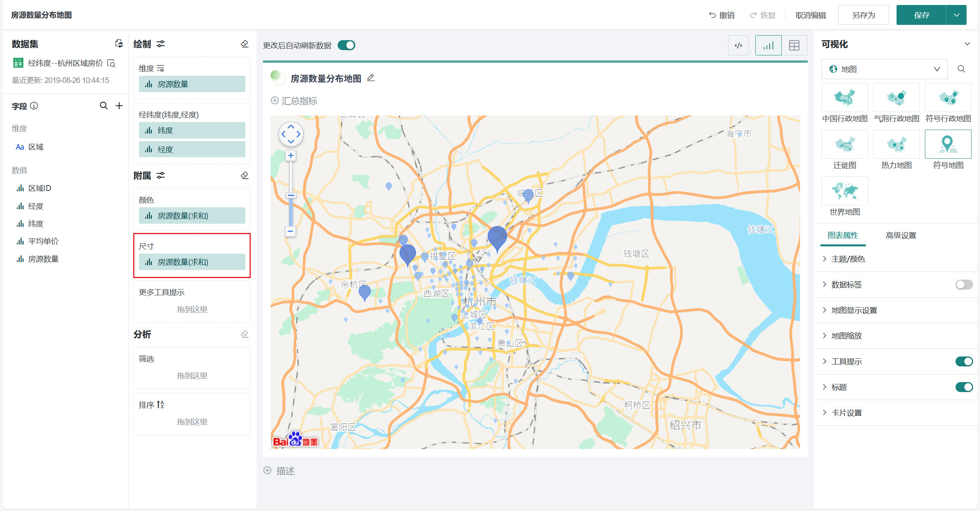
Task: Switch to the 高级设置 tab
Action: (x=901, y=235)
